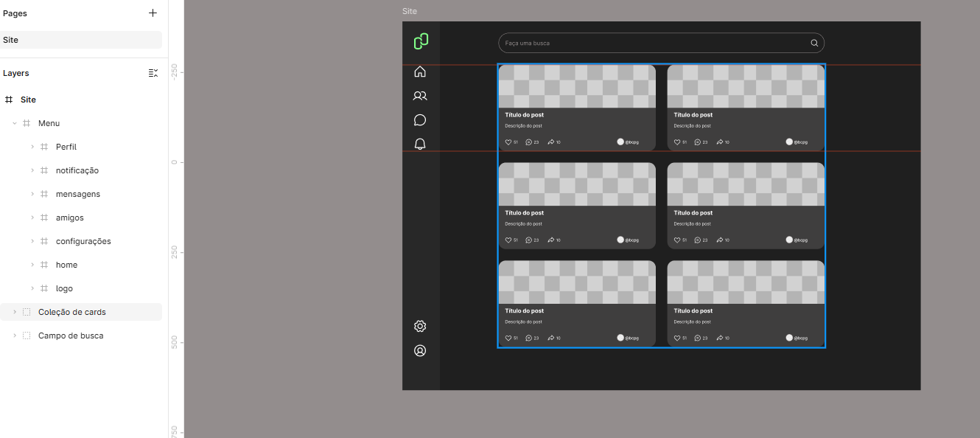Click the notification bell icon
Screen dimensions: 980x438
[x=420, y=144]
